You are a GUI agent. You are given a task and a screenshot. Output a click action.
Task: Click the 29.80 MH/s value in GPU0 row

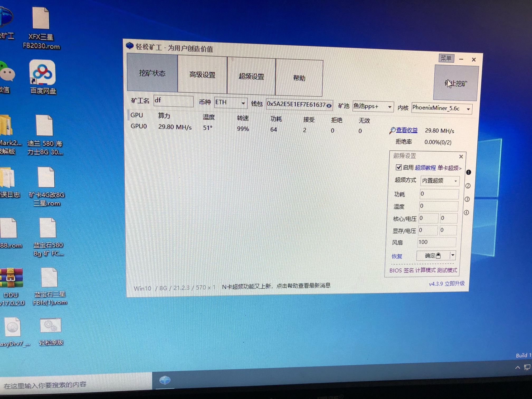tap(175, 127)
